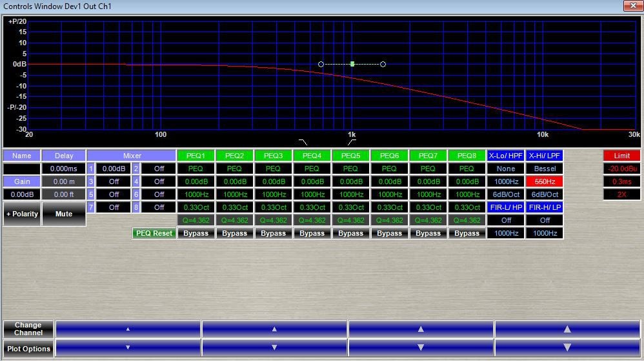
Task: Select the FIR-H/LP Off setting
Action: (545, 220)
